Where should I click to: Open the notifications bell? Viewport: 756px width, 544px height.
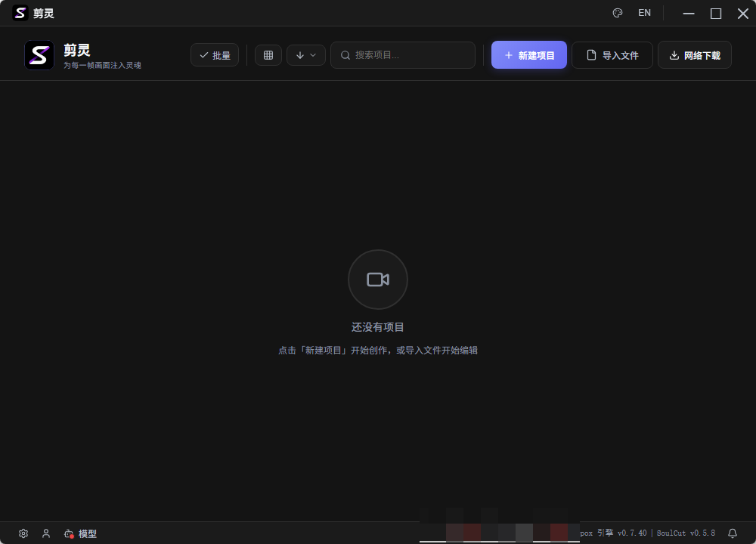click(733, 533)
